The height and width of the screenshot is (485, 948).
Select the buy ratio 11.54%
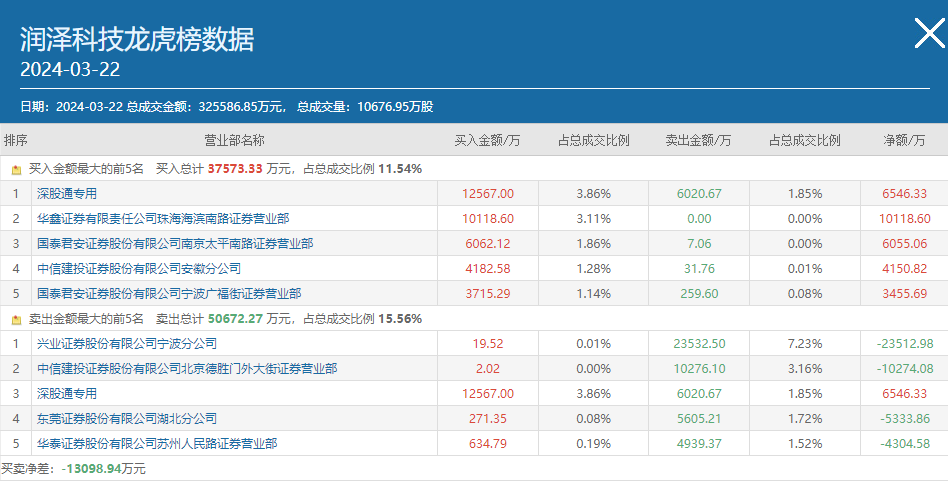(x=400, y=169)
